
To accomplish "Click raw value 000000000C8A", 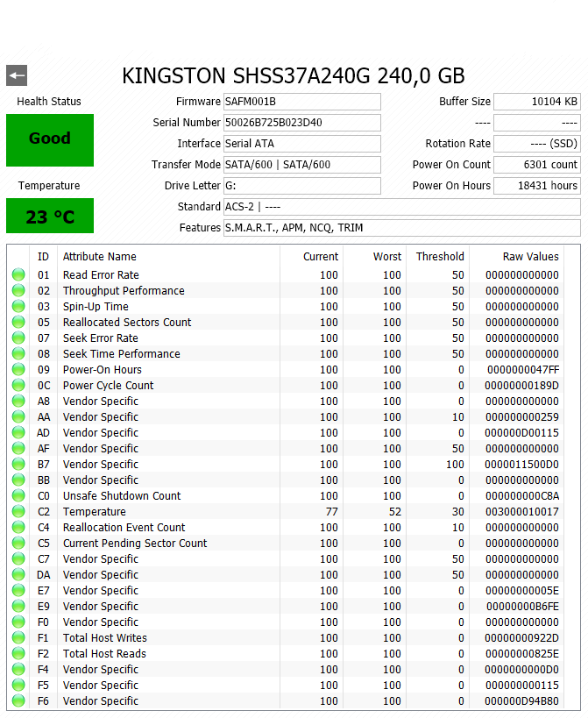I will (522, 496).
